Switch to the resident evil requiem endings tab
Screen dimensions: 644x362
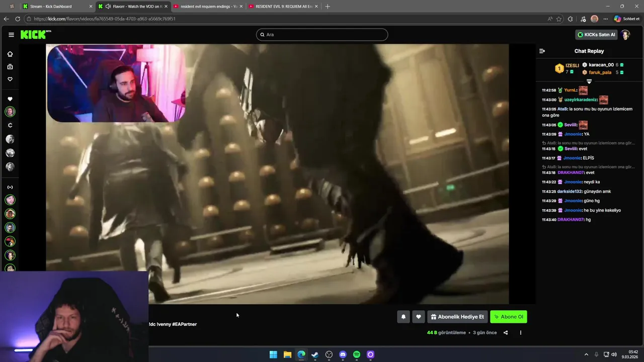tap(209, 7)
